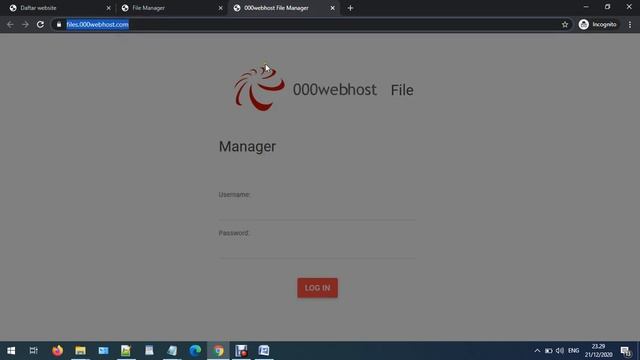Change the ENG input language
Viewport: 640px width, 360px height.
pyautogui.click(x=573, y=351)
